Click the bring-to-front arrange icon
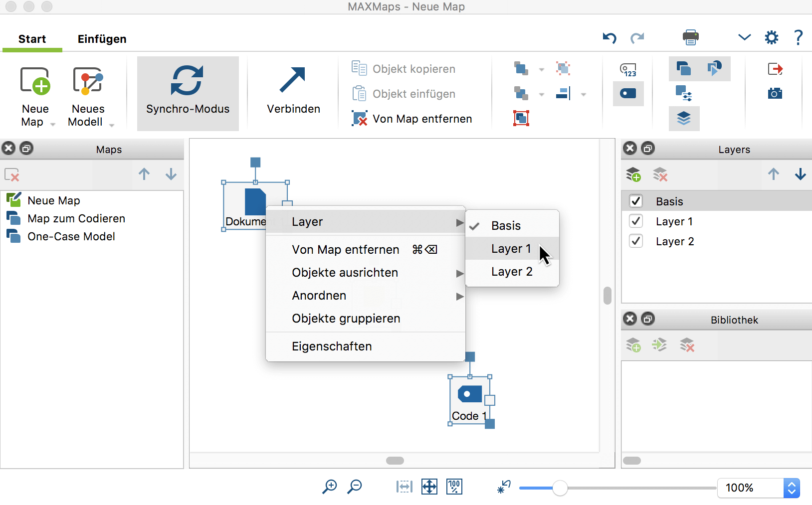The width and height of the screenshot is (812, 505). tap(521, 68)
